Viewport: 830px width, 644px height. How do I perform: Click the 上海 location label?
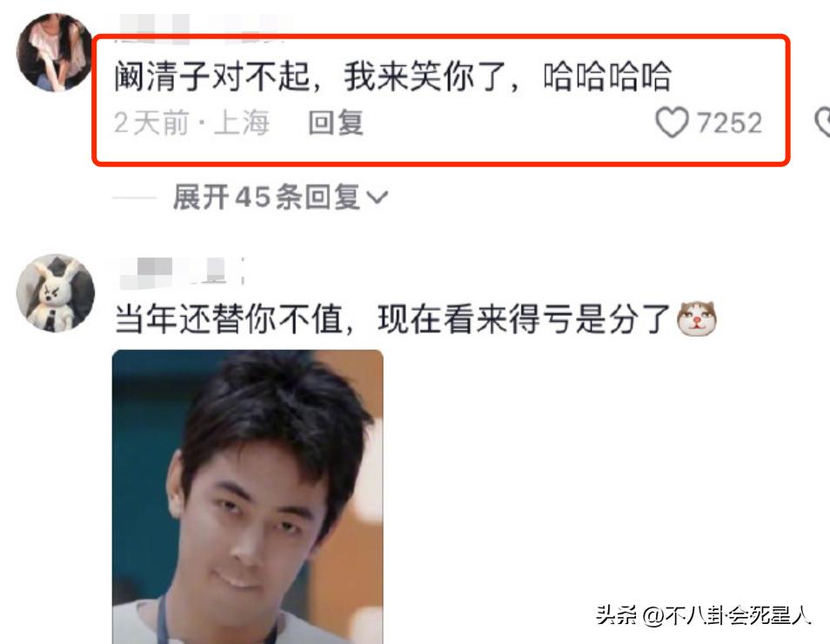coord(242,123)
